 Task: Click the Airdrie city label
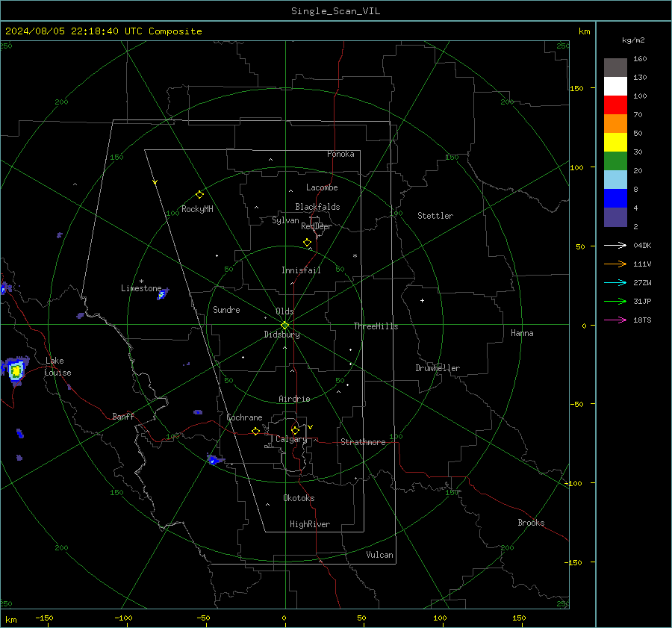pos(294,399)
